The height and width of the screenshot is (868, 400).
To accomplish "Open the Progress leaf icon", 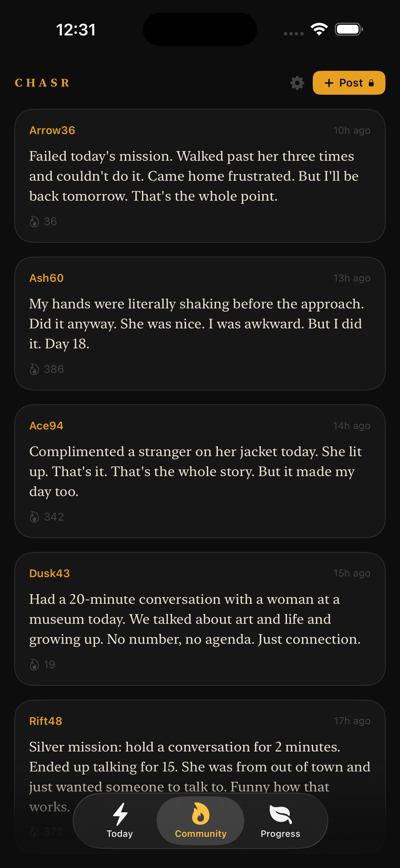I will (x=280, y=814).
